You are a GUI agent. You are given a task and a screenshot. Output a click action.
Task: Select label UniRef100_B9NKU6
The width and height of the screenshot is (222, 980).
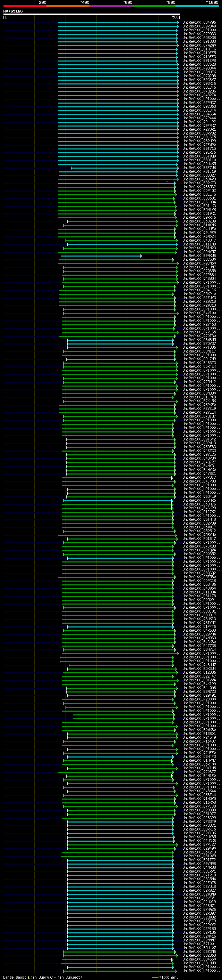199,256
